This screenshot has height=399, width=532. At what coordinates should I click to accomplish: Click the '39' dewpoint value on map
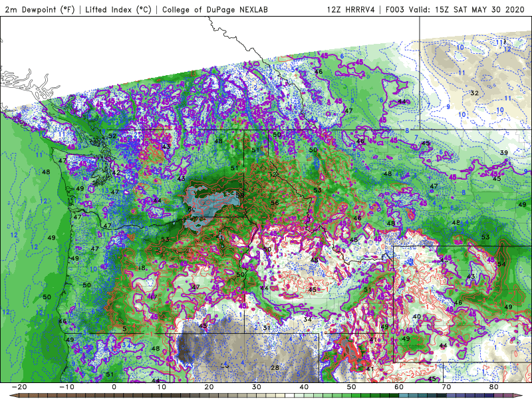coord(504,153)
